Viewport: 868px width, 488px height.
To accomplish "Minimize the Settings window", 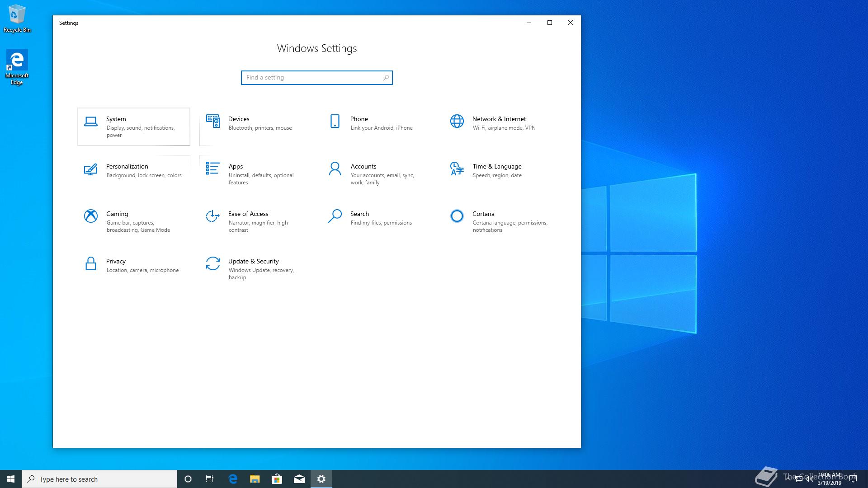I will (x=529, y=23).
